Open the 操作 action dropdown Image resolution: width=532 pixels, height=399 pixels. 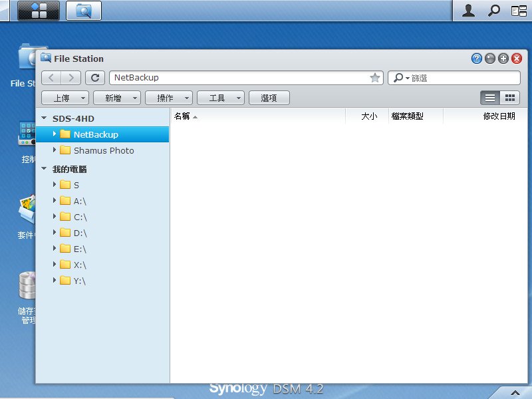(169, 98)
